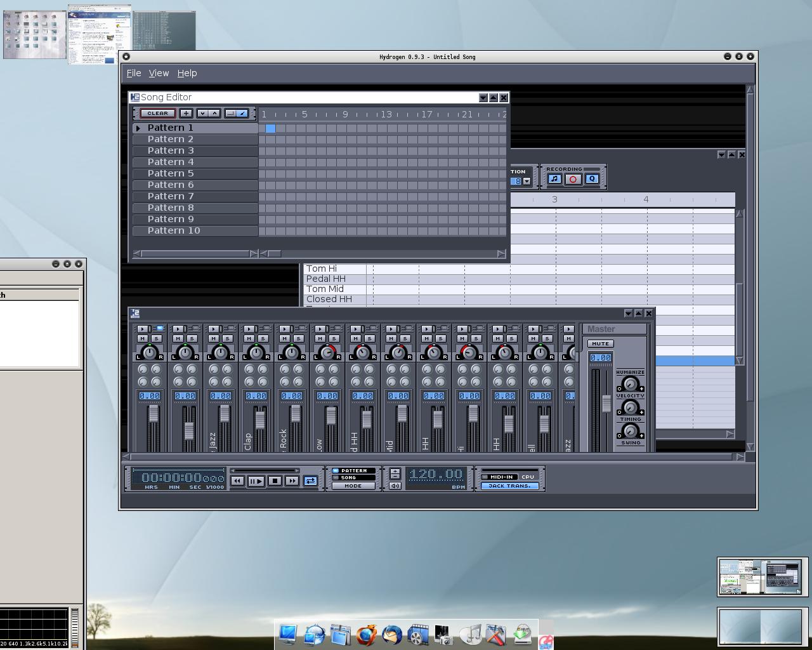Move the pattern down in Song Editor
Screen dimensions: 812x650
coord(202,113)
